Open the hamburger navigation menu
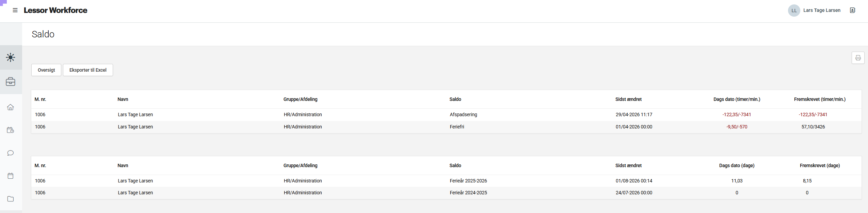868x213 pixels. (x=15, y=10)
